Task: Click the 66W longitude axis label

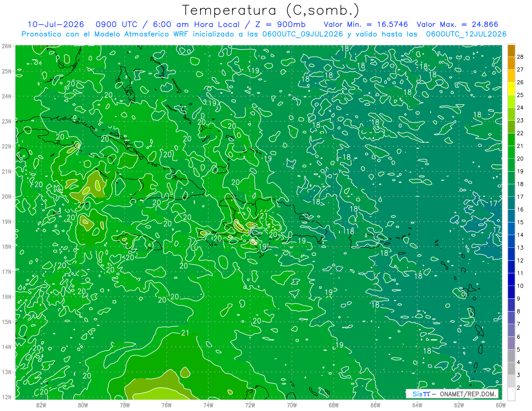Action: pyautogui.click(x=375, y=405)
